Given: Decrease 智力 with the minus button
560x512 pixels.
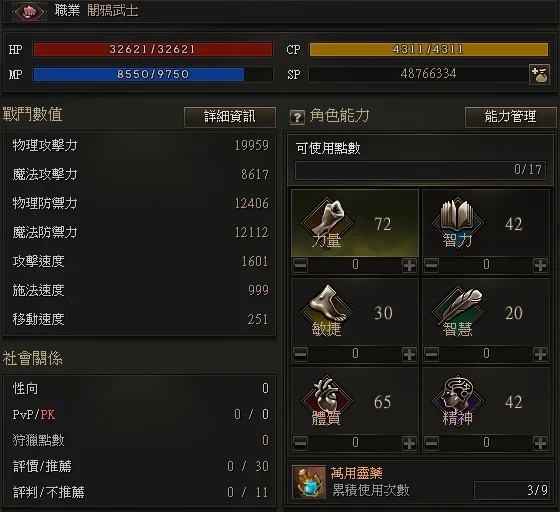Looking at the screenshot, I should pos(431,265).
